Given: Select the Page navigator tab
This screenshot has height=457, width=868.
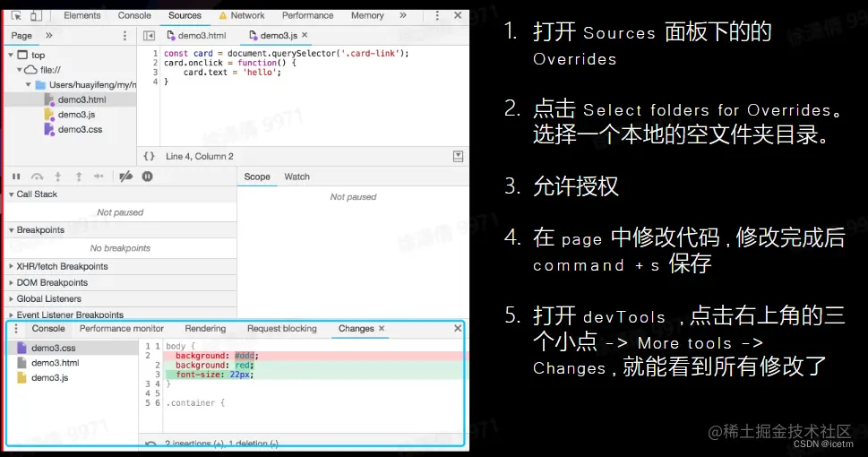Looking at the screenshot, I should pos(21,36).
